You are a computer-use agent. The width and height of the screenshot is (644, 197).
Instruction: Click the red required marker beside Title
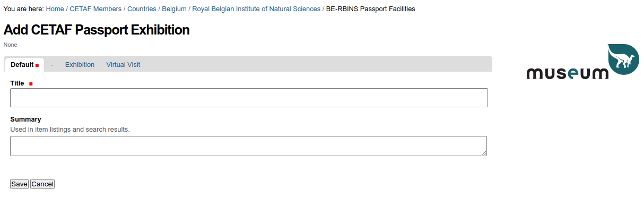pyautogui.click(x=31, y=84)
